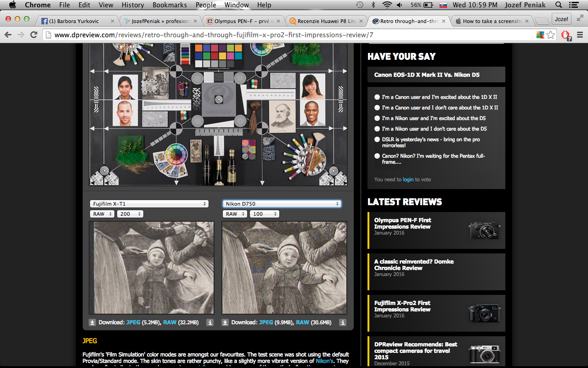
Task: Bookmark this page with the star icon
Action: (x=551, y=35)
